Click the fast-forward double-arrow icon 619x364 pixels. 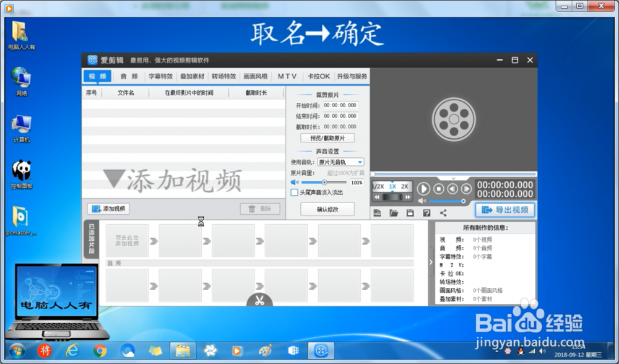[x=407, y=197]
